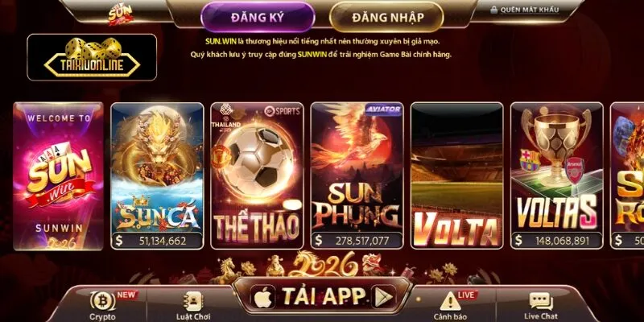The image size is (644, 322).
Task: Open the Welcome to Sunwin card
Action: click(58, 175)
